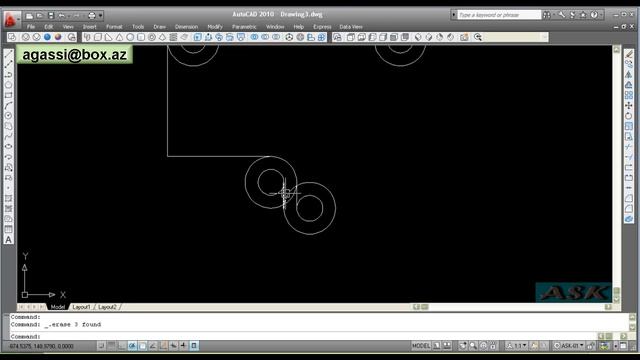Viewport: 640px width, 360px height.
Task: Select the Model tab
Action: (x=58, y=307)
